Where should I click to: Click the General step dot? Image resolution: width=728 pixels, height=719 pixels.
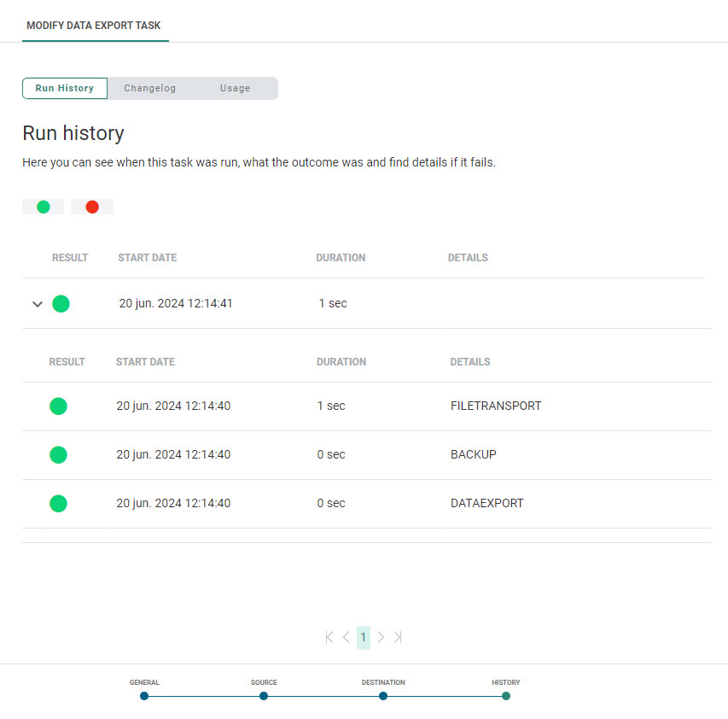pos(144,696)
